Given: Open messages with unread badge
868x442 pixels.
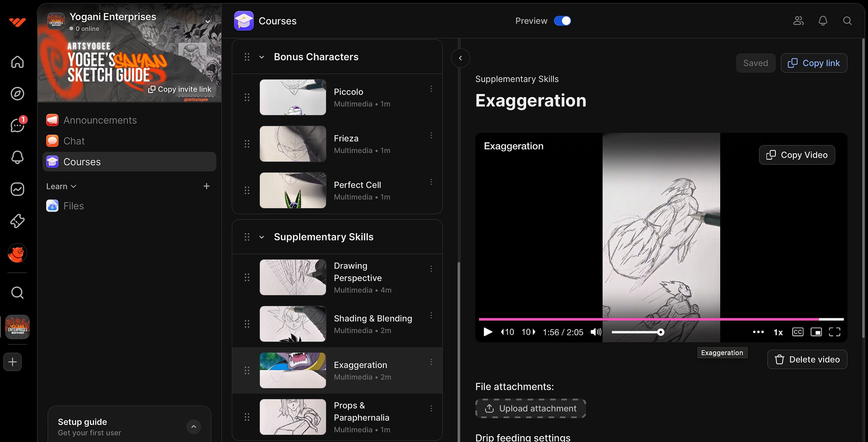Looking at the screenshot, I should coord(17,125).
